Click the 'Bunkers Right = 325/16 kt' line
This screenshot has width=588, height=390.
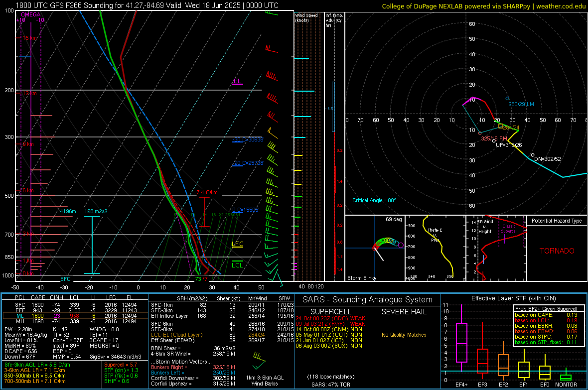point(193,368)
